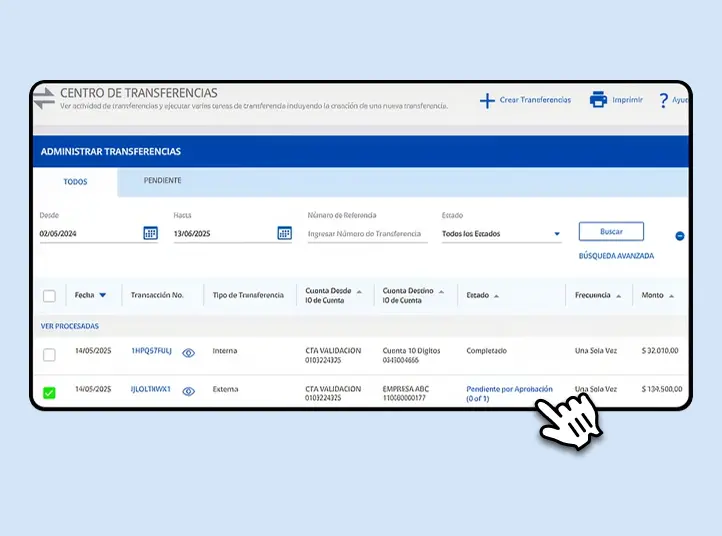Image resolution: width=722 pixels, height=536 pixels.
Task: Sort by Monto column
Action: click(671, 296)
